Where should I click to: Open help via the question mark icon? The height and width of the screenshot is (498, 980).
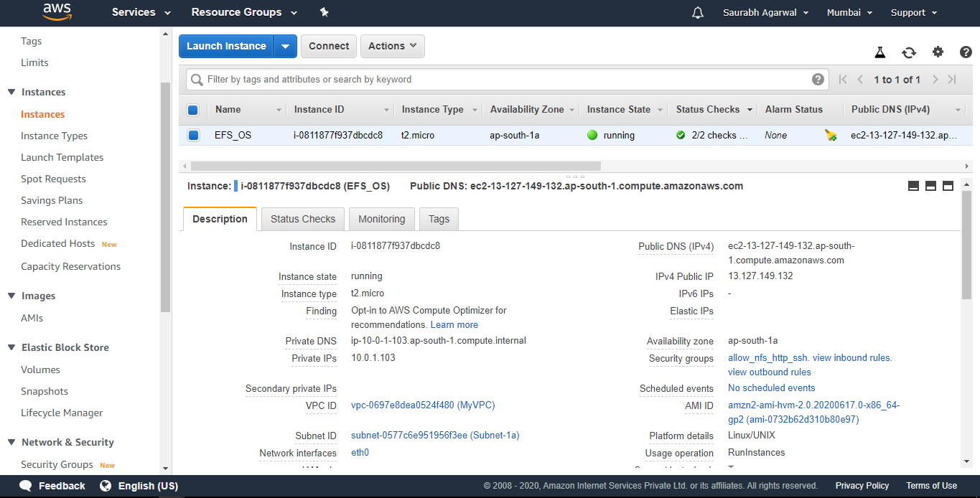[966, 52]
